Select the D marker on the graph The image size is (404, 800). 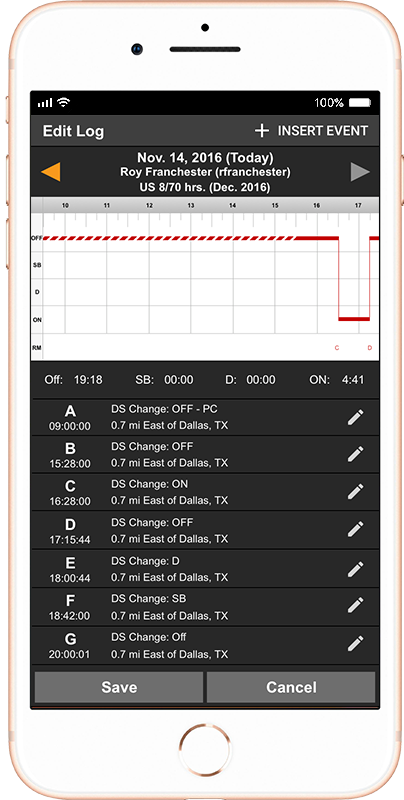[370, 348]
